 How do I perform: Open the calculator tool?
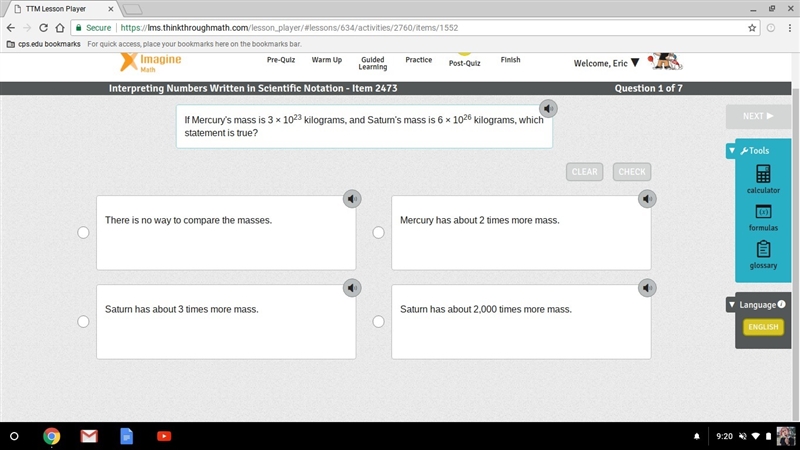pos(763,179)
